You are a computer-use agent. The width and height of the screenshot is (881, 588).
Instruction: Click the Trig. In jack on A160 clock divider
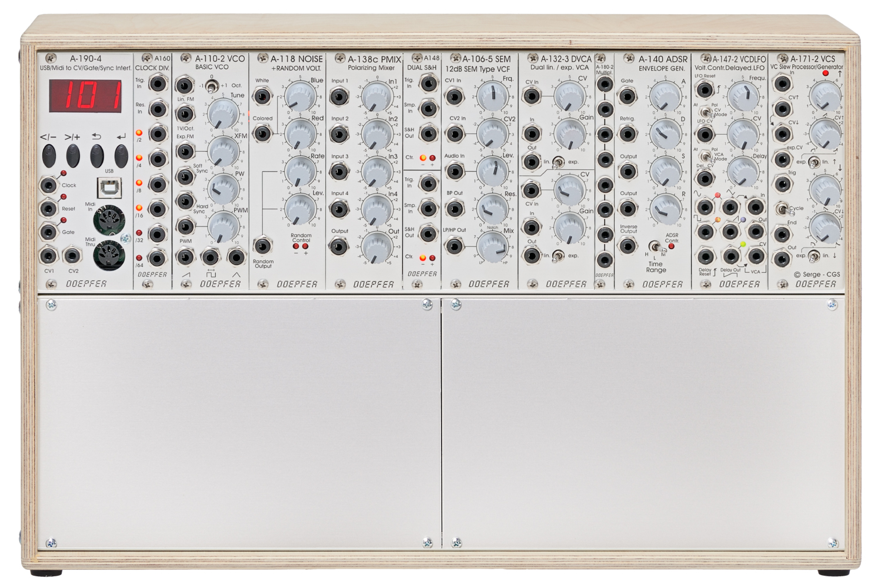click(x=158, y=83)
